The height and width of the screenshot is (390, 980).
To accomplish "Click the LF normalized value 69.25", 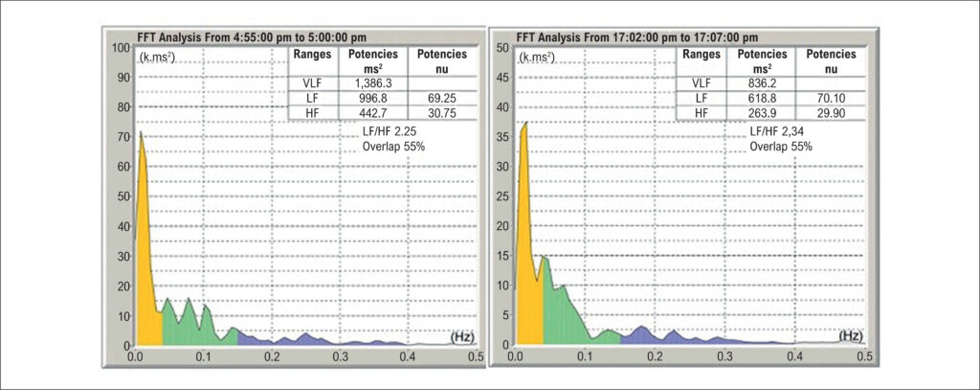I will click(442, 98).
